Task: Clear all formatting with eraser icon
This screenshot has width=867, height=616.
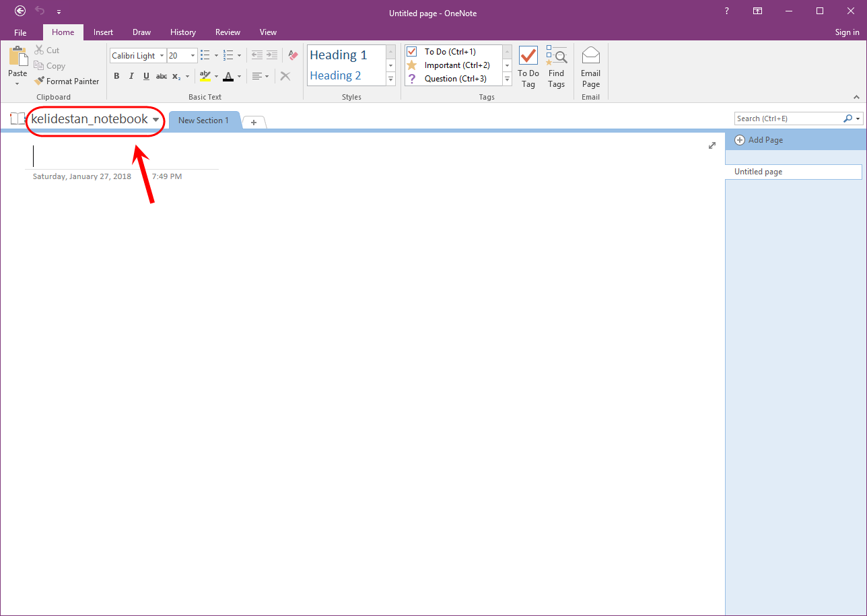Action: tap(293, 56)
